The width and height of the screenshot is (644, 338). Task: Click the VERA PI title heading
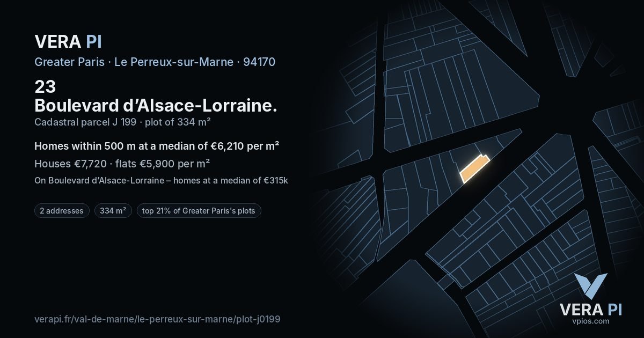68,41
